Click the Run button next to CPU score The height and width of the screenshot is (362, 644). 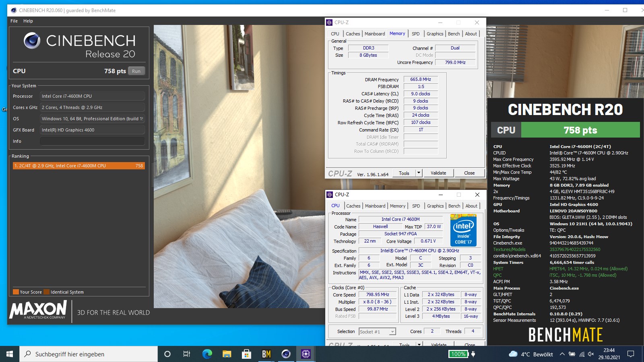click(x=136, y=71)
